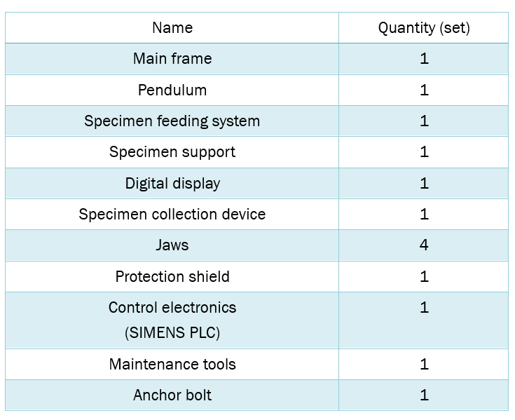Click the quantity value for Anchor bolt
This screenshot has height=420, width=515.
(424, 395)
